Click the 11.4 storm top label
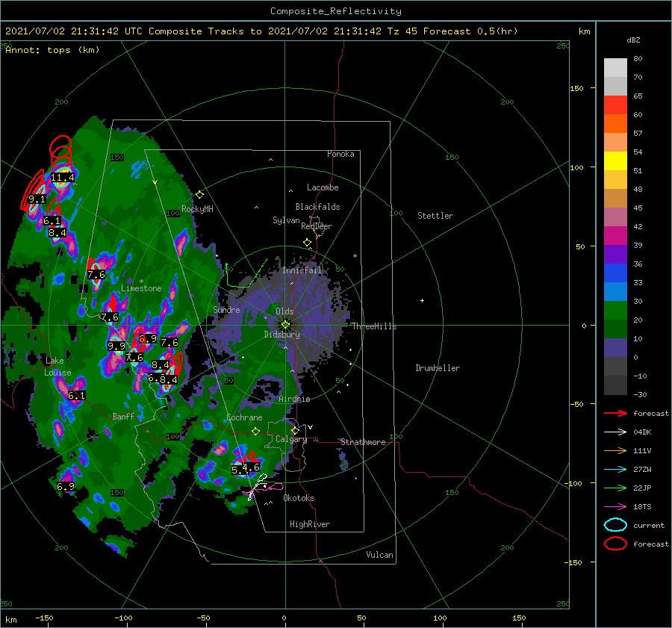The width and height of the screenshot is (672, 628). (x=63, y=178)
